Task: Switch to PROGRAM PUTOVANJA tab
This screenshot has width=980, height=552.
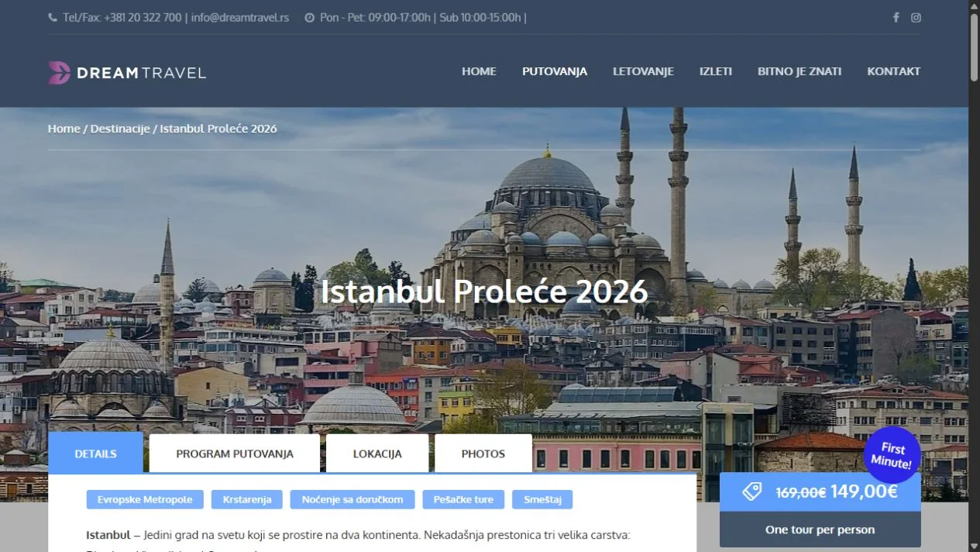Action: point(235,454)
